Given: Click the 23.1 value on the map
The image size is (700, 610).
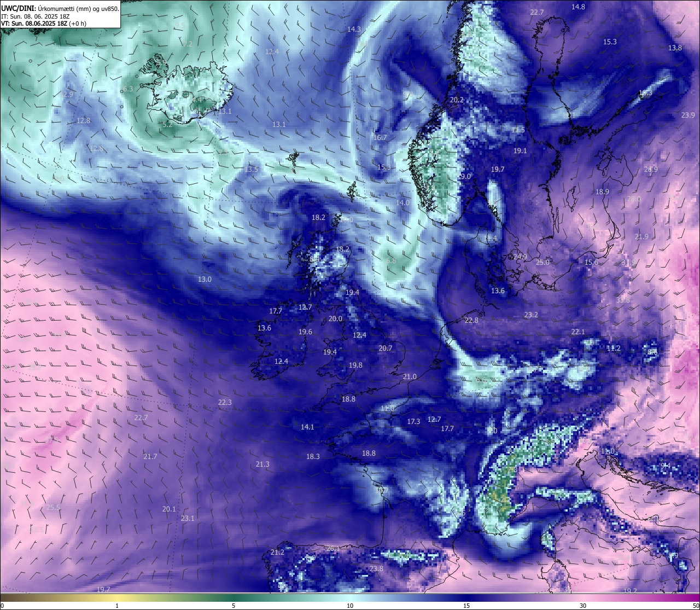Looking at the screenshot, I should (188, 518).
